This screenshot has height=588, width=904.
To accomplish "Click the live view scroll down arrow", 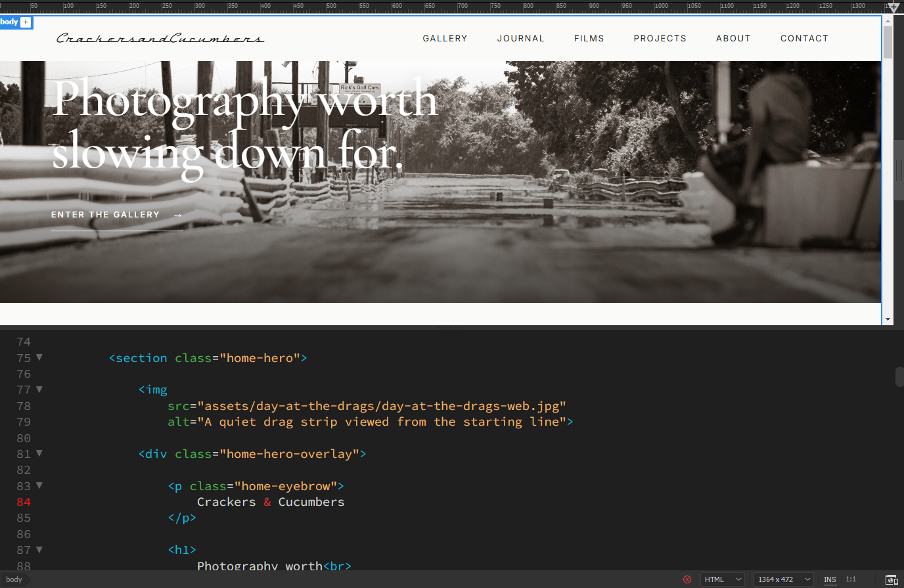I will [888, 319].
